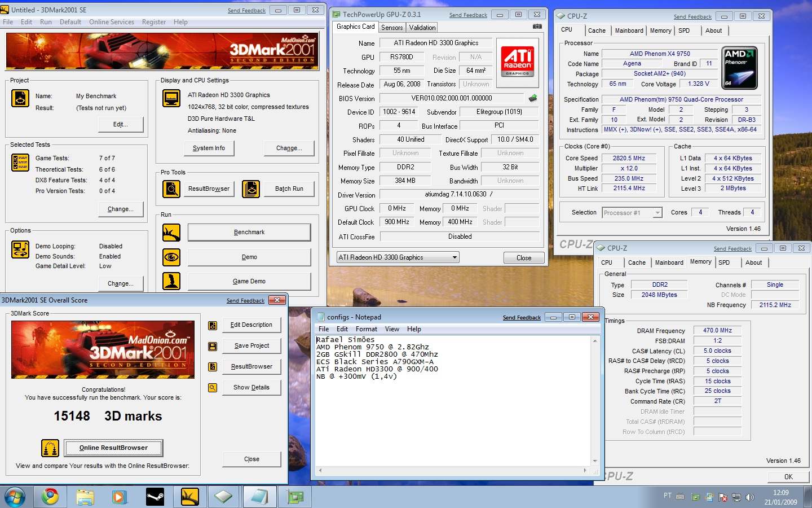Image resolution: width=812 pixels, height=508 pixels.
Task: Open the GPU-Z graphics card selector dropdown
Action: (398, 257)
